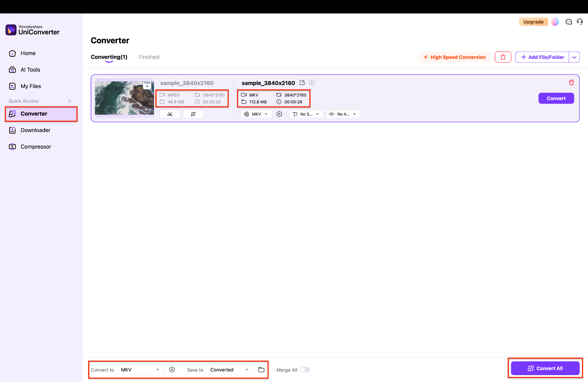This screenshot has width=588, height=382.
Task: Click the headset support icon
Action: point(579,22)
